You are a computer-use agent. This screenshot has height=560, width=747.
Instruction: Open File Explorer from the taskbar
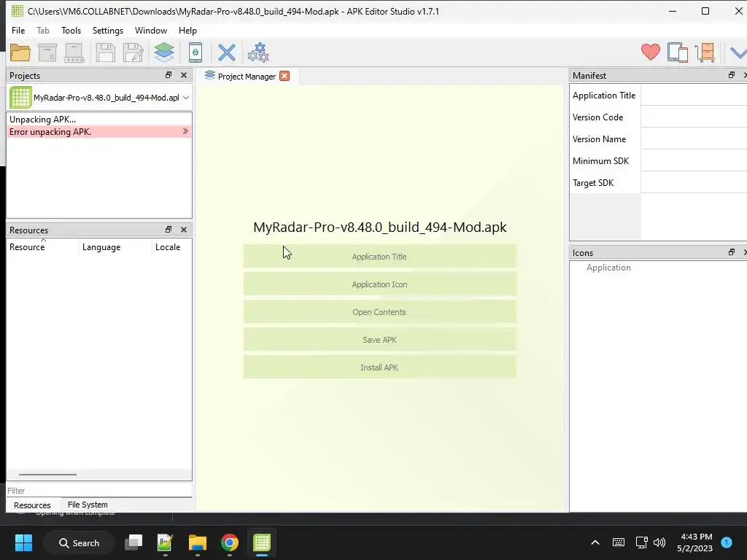point(197,542)
